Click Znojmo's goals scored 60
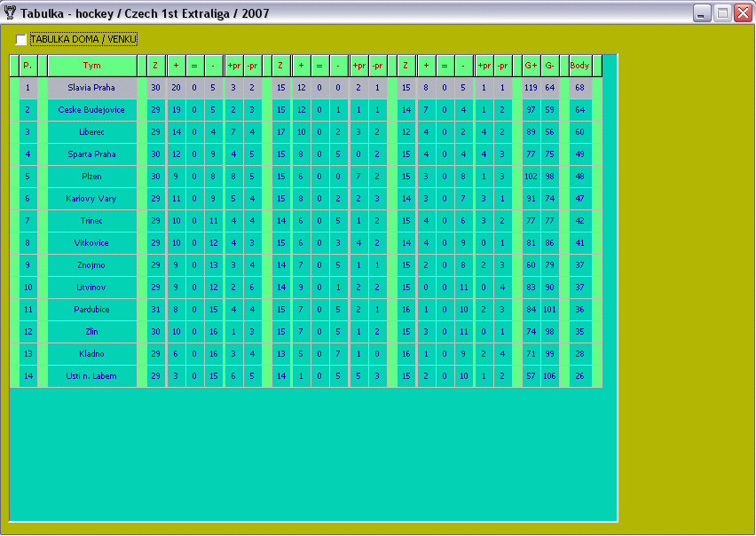This screenshot has width=756, height=536. click(x=531, y=265)
